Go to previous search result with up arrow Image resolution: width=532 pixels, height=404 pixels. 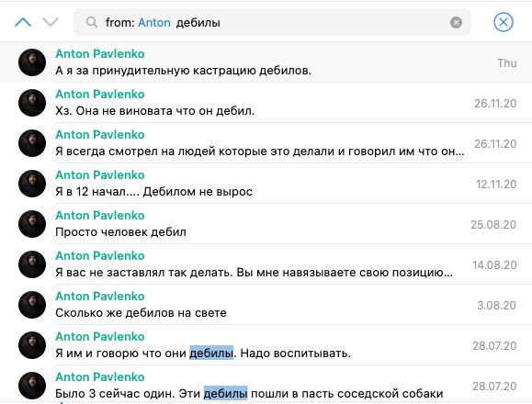tap(23, 22)
